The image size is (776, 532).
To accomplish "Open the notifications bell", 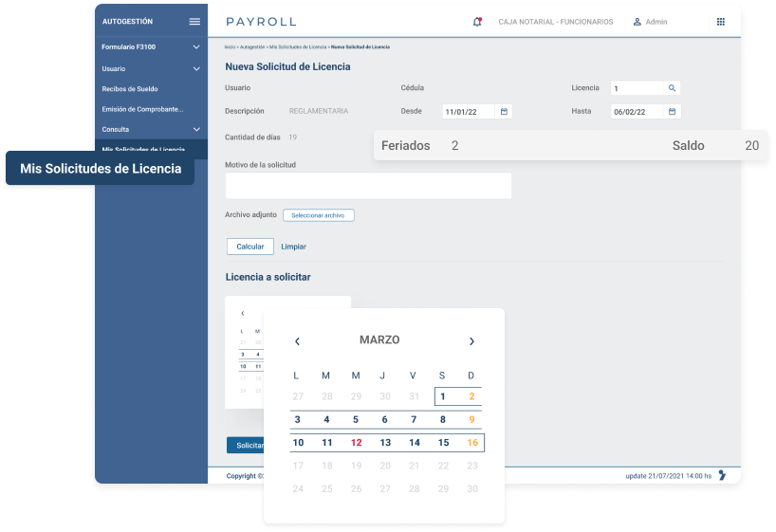I will click(476, 22).
